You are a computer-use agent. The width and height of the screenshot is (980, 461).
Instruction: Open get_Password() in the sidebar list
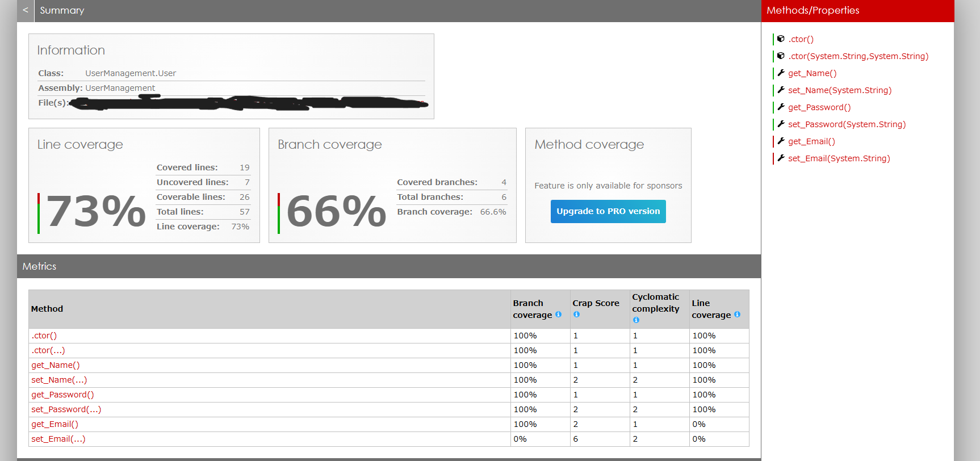tap(819, 107)
